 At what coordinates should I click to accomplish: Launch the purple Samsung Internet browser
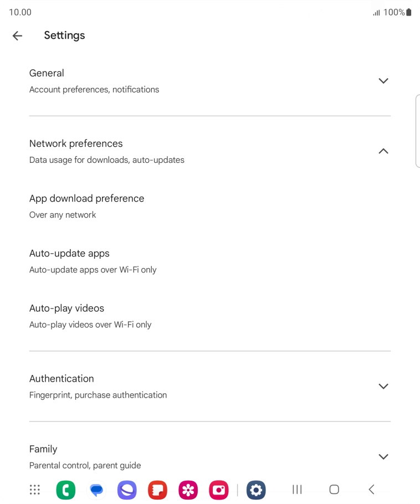point(127,490)
